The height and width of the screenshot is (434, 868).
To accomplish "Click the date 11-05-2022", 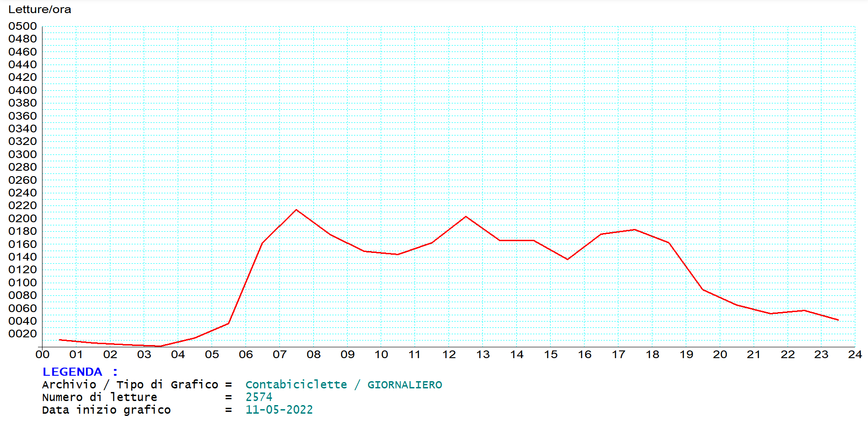I will [x=279, y=410].
